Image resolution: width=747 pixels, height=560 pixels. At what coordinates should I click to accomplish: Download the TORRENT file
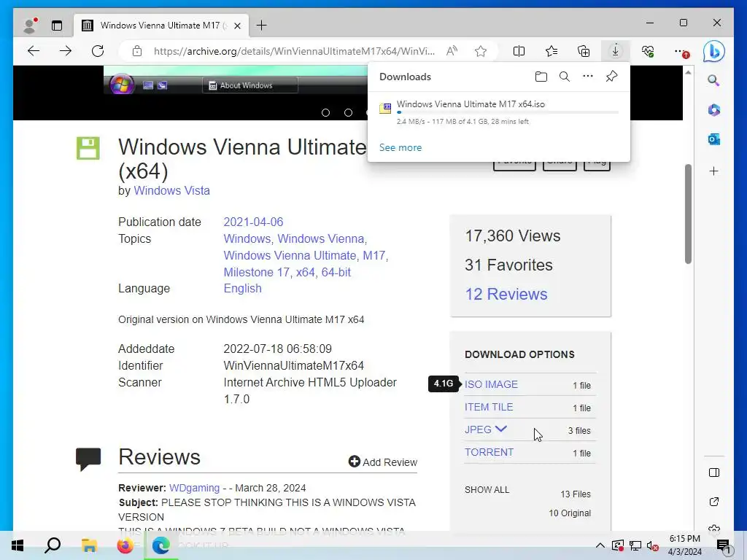(x=489, y=452)
